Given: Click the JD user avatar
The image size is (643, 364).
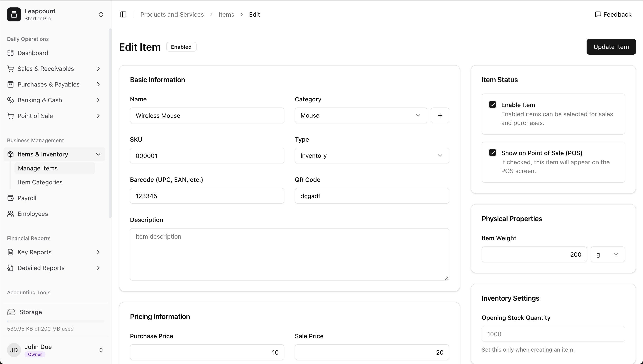Looking at the screenshot, I should pos(14,350).
